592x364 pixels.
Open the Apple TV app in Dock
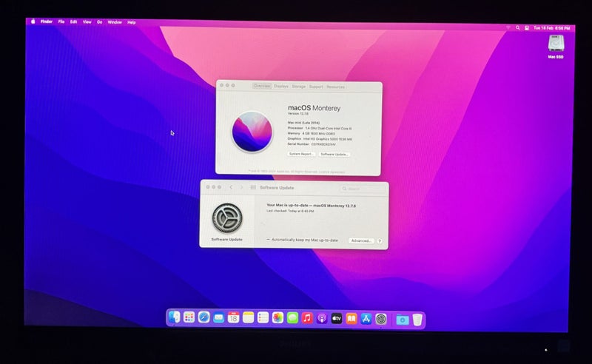[337, 319]
